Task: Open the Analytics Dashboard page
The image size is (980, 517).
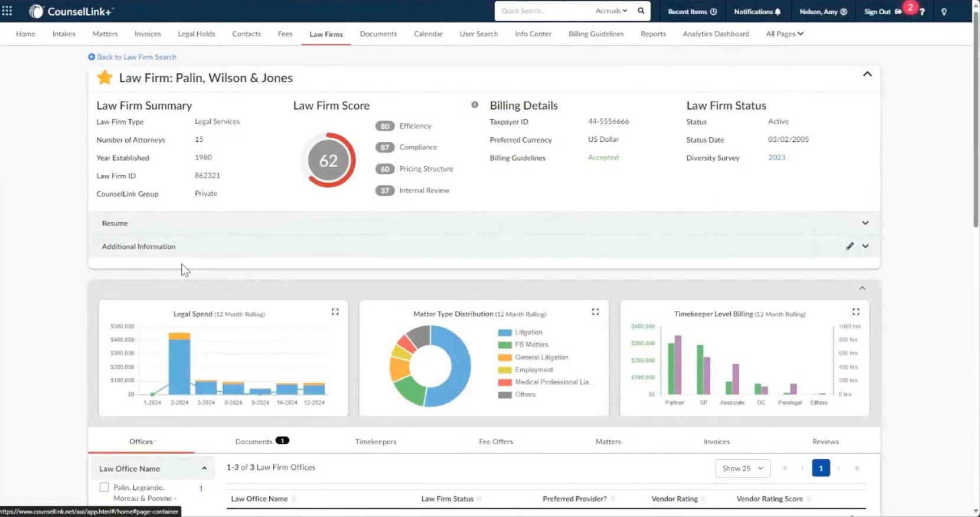Action: (716, 34)
